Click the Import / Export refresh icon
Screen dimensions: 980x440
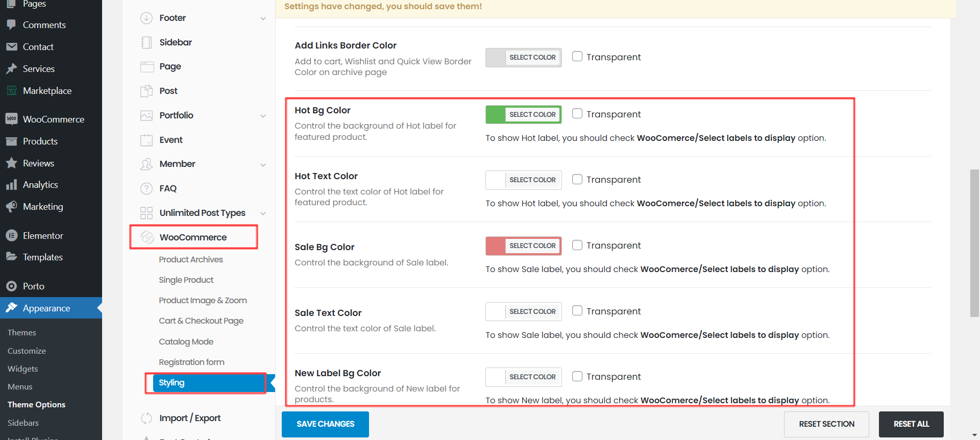146,418
